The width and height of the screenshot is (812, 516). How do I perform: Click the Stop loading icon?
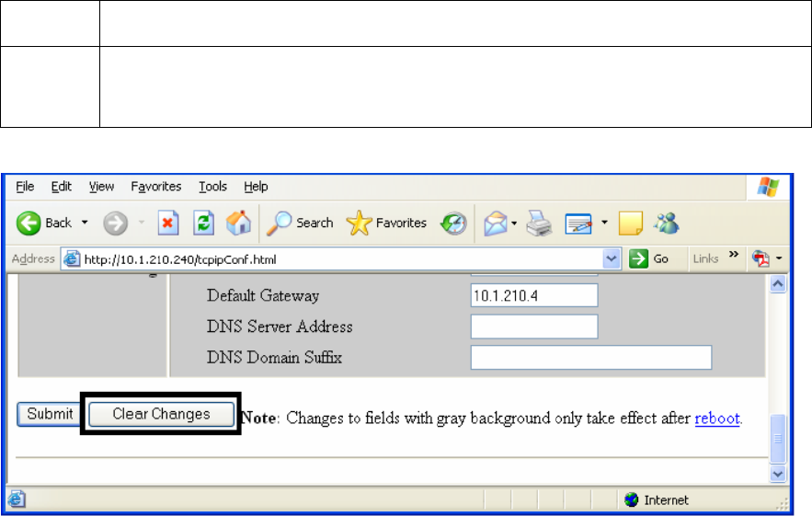pyautogui.click(x=167, y=224)
